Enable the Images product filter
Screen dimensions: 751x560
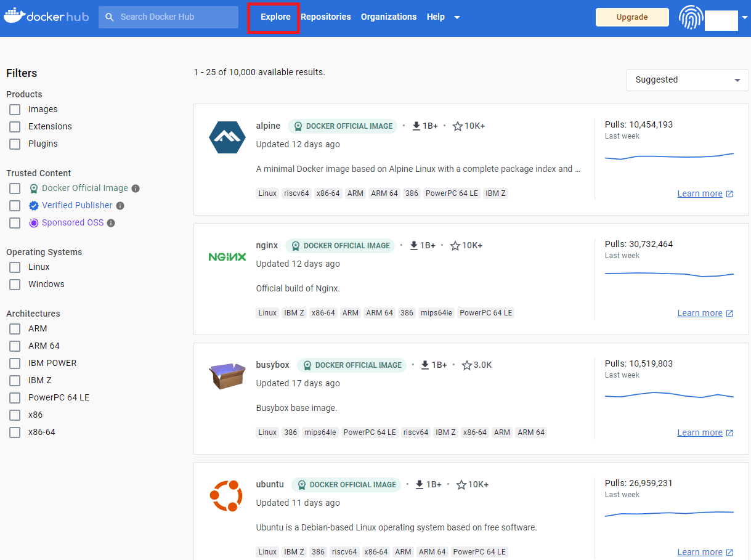click(15, 110)
